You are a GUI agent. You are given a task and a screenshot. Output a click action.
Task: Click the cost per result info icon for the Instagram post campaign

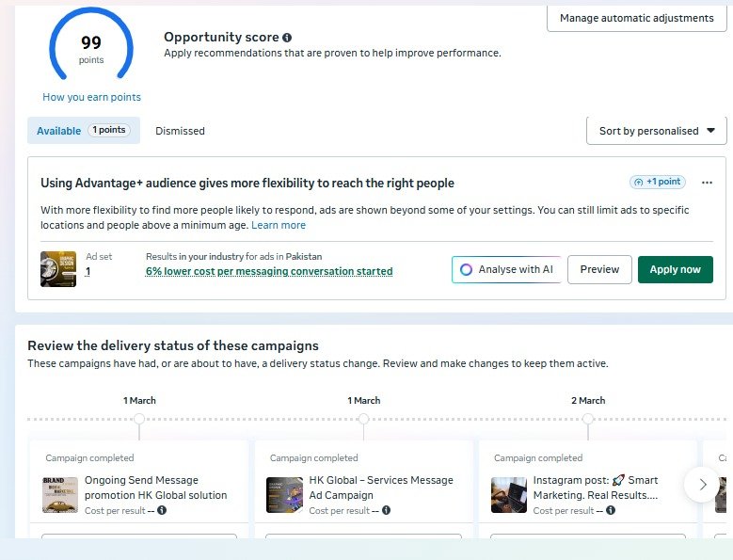611,510
